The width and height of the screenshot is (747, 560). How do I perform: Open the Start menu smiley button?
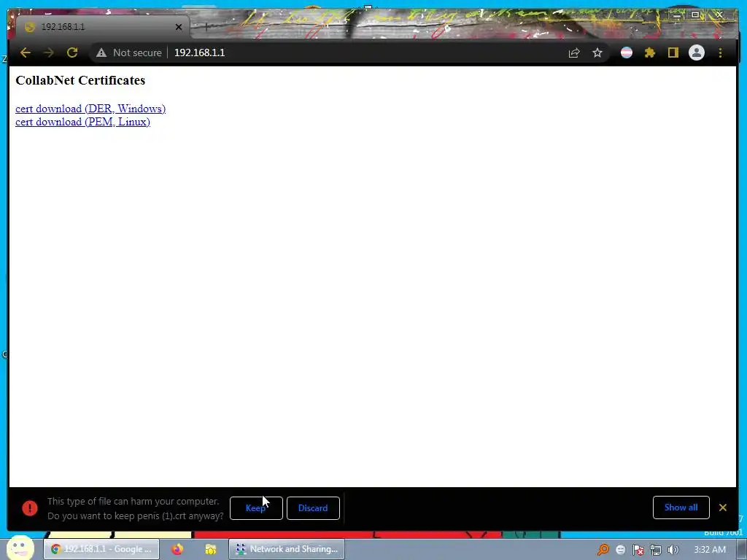[20, 548]
